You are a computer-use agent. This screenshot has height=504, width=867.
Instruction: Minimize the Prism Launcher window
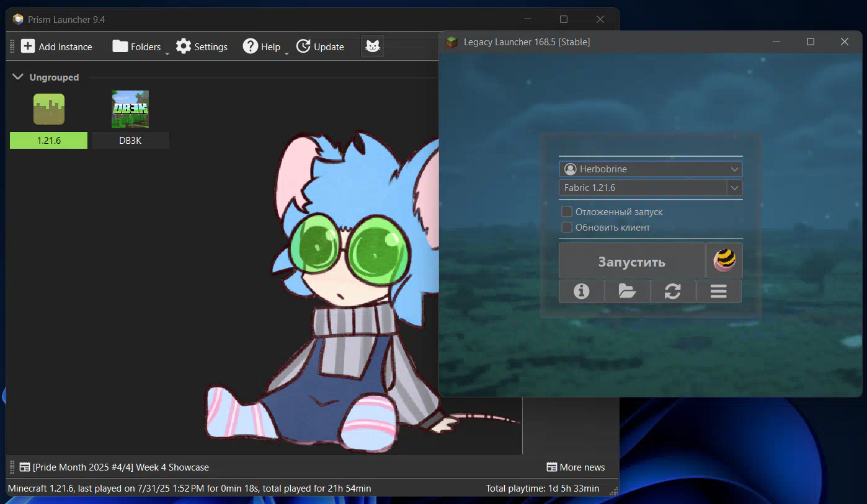coord(528,19)
